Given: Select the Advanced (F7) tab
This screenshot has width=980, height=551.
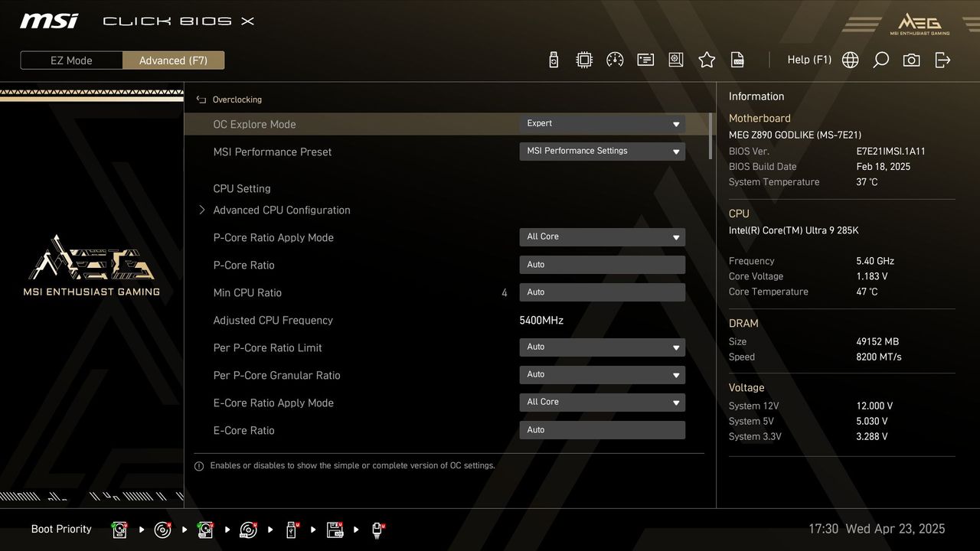Looking at the screenshot, I should click(173, 60).
